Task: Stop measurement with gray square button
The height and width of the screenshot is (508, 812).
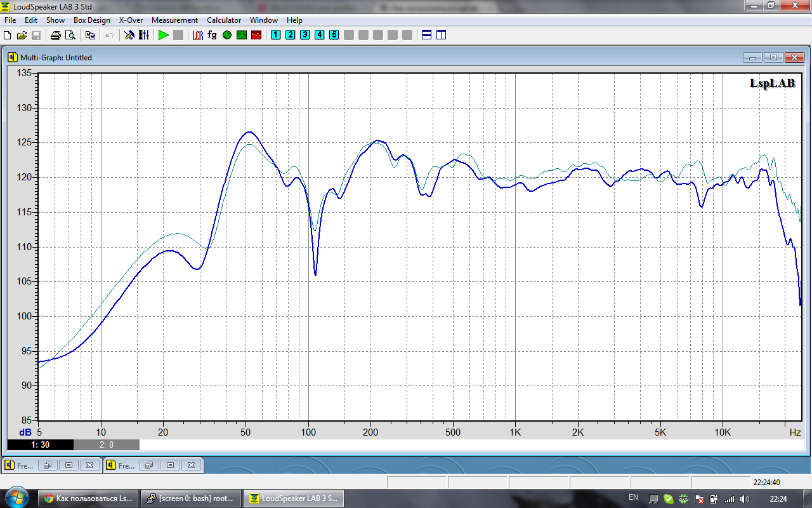Action: click(x=178, y=35)
